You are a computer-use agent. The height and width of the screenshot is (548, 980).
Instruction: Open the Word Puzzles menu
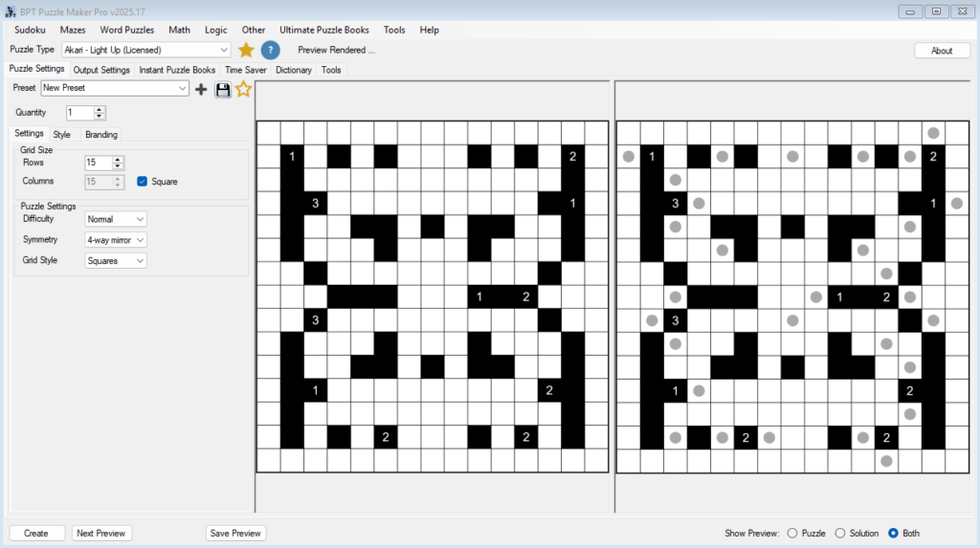click(x=126, y=30)
